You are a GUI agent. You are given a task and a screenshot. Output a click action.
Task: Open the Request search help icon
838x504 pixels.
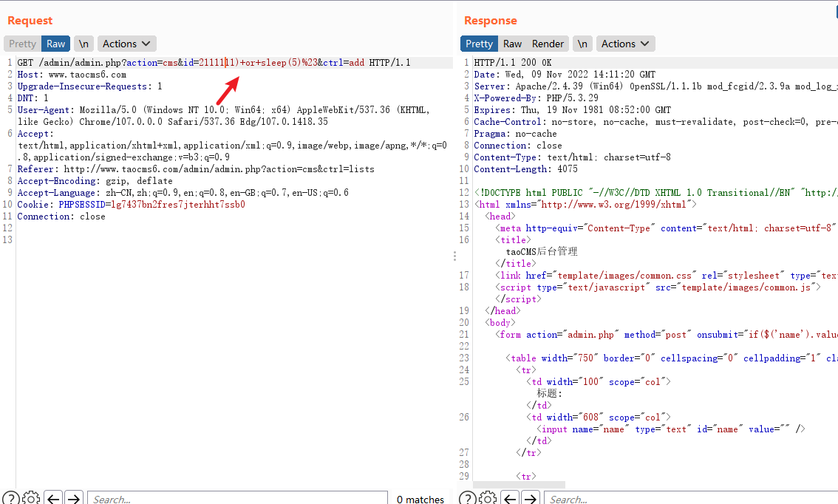[x=10, y=498]
